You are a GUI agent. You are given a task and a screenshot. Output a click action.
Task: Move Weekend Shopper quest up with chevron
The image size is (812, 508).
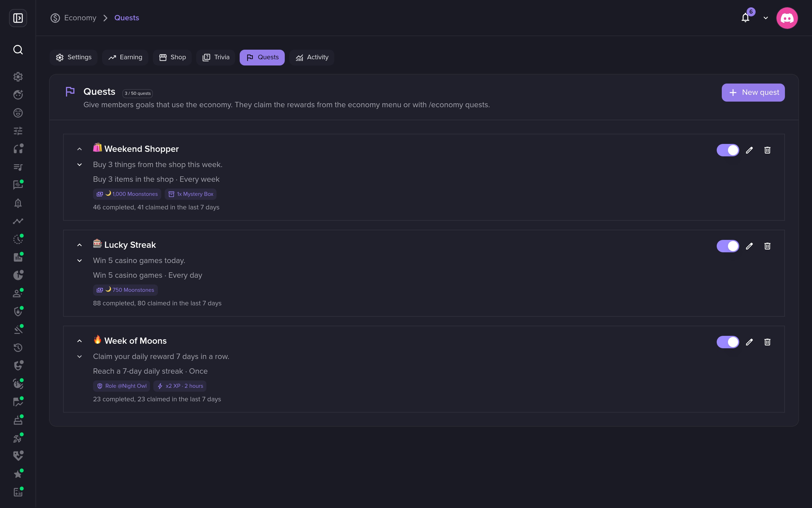80,149
